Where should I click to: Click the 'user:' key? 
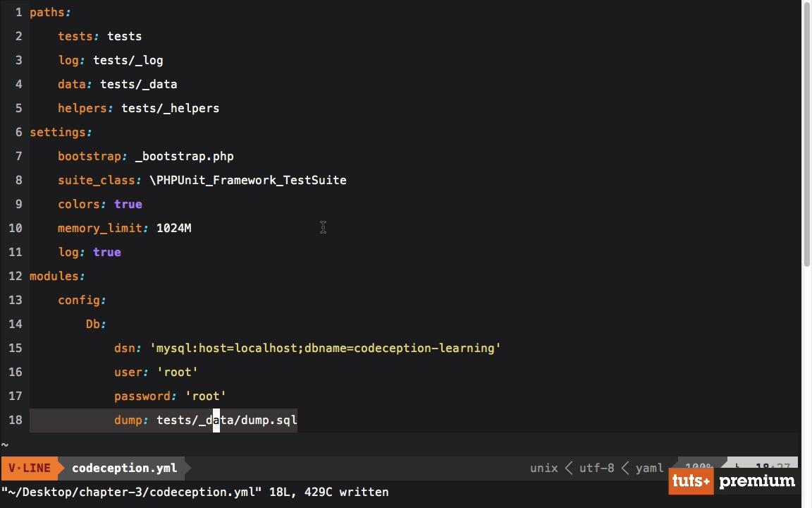(132, 372)
